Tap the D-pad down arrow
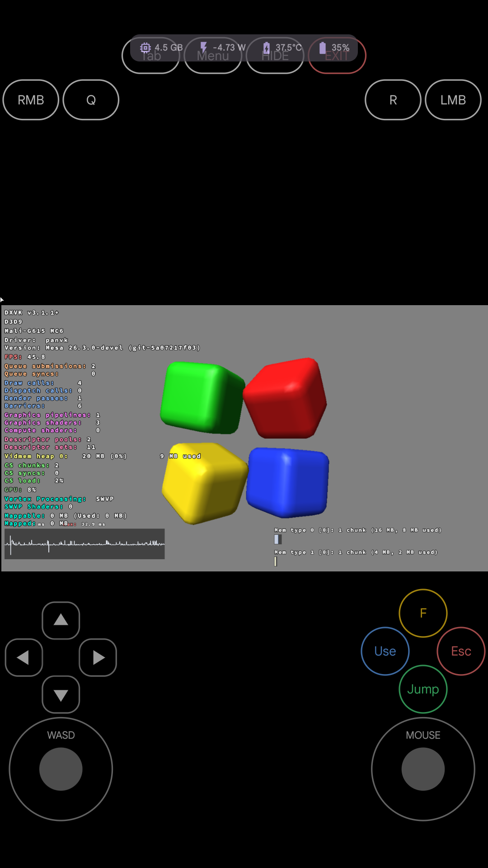 click(x=61, y=694)
